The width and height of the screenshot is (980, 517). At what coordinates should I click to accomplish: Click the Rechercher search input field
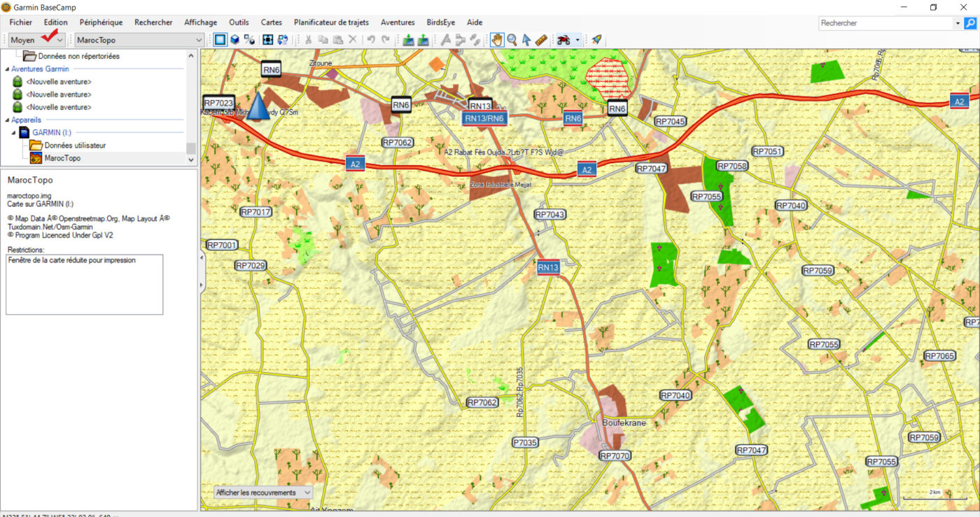tap(885, 23)
